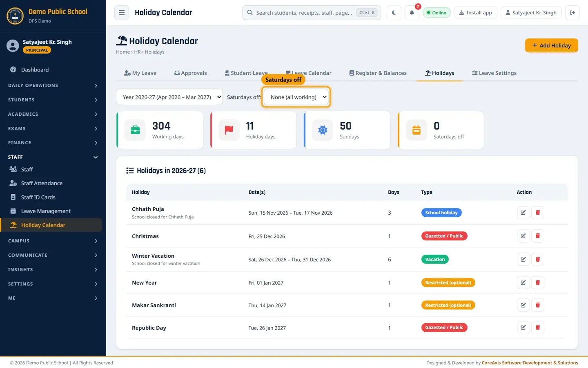
Task: Expand the Campus sidebar section
Action: (53, 241)
